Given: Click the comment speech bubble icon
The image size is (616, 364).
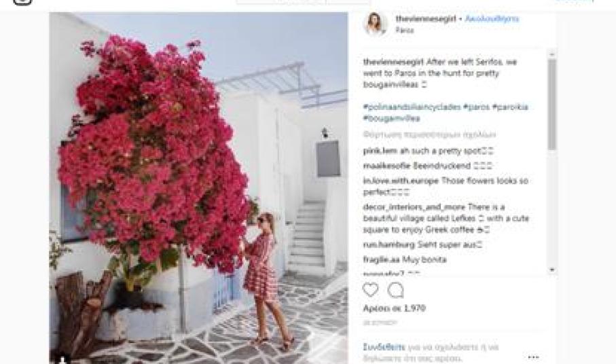Looking at the screenshot, I should pyautogui.click(x=395, y=290).
